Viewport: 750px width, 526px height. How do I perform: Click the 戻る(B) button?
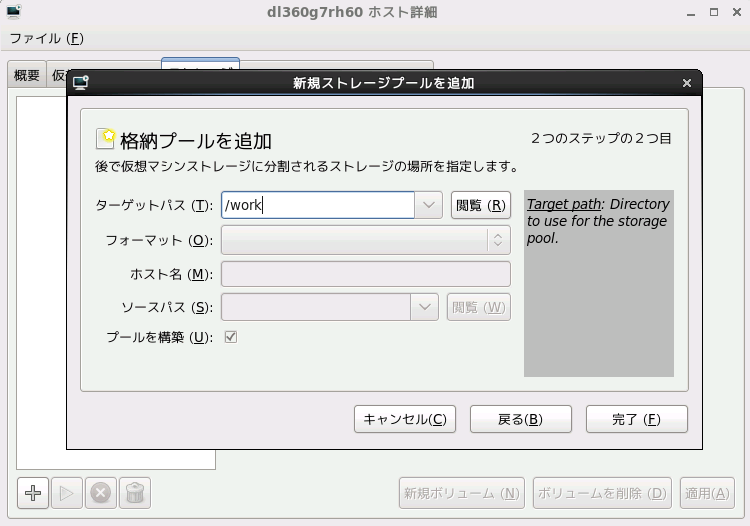[520, 419]
